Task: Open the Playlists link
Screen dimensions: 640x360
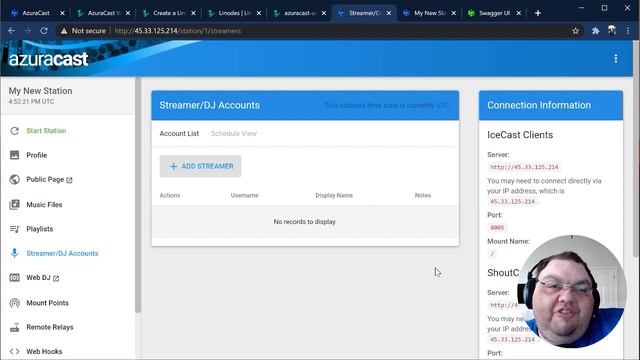Action: pos(40,229)
